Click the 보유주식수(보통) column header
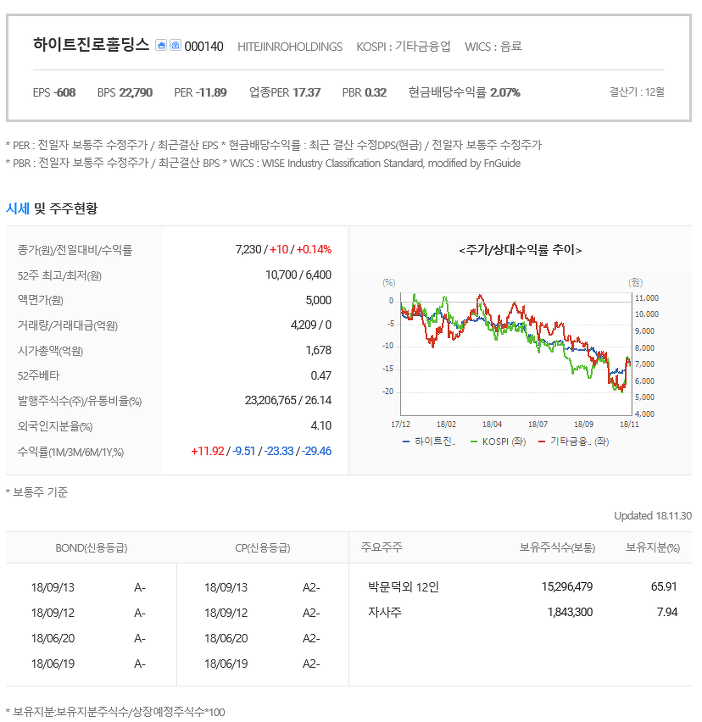The image size is (702, 722). point(557,547)
